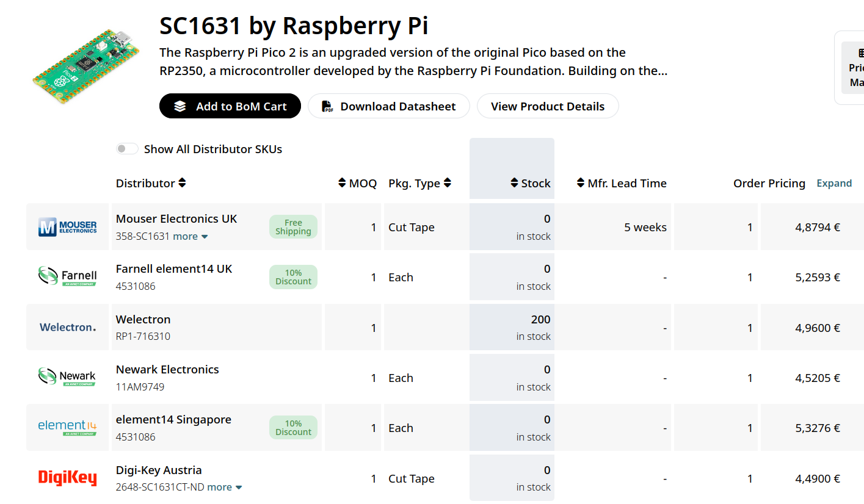Click Farnell price 5,2593 €
This screenshot has height=504, width=864.
coord(818,277)
